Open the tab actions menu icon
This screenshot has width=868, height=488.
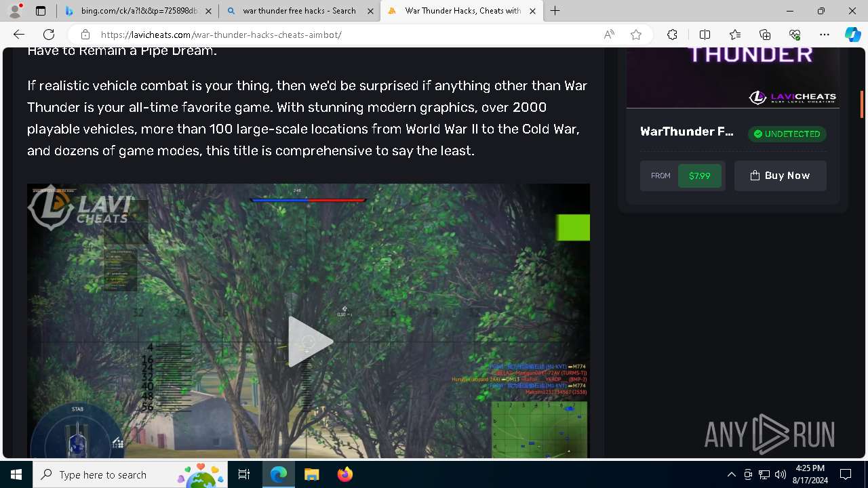point(41,11)
